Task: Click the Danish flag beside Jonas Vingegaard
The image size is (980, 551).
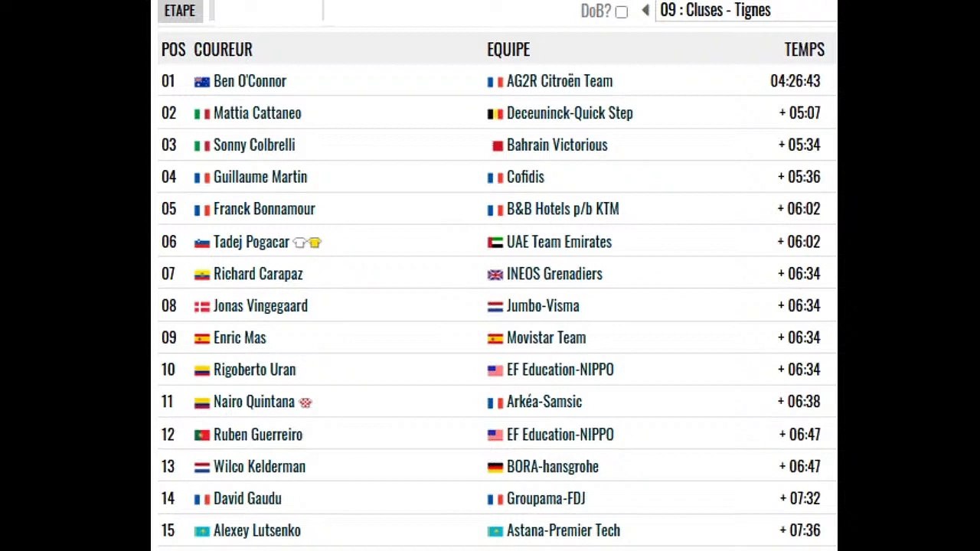Action: (202, 307)
